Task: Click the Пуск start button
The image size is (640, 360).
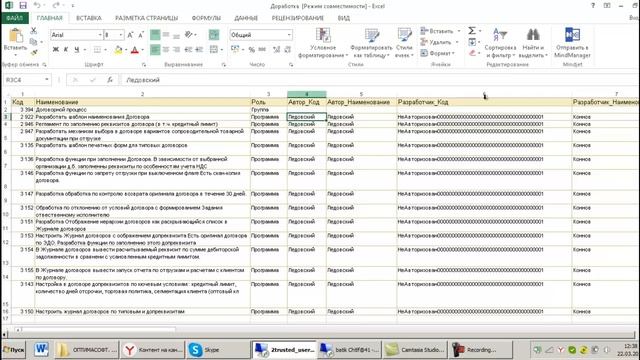Action: [13, 350]
